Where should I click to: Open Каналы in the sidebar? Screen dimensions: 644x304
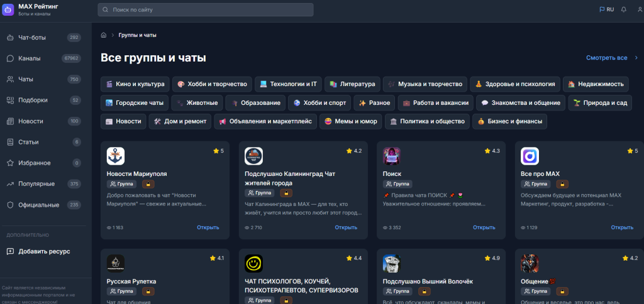43,58
